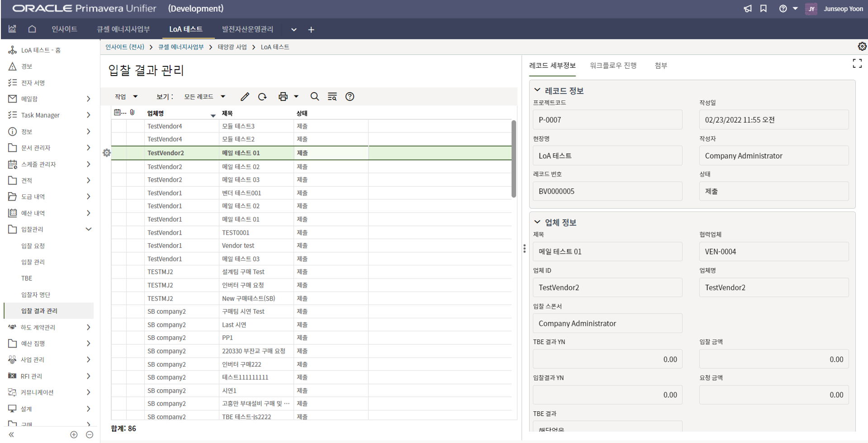868x443 pixels.
Task: Go to home via house icon
Action: click(x=32, y=29)
